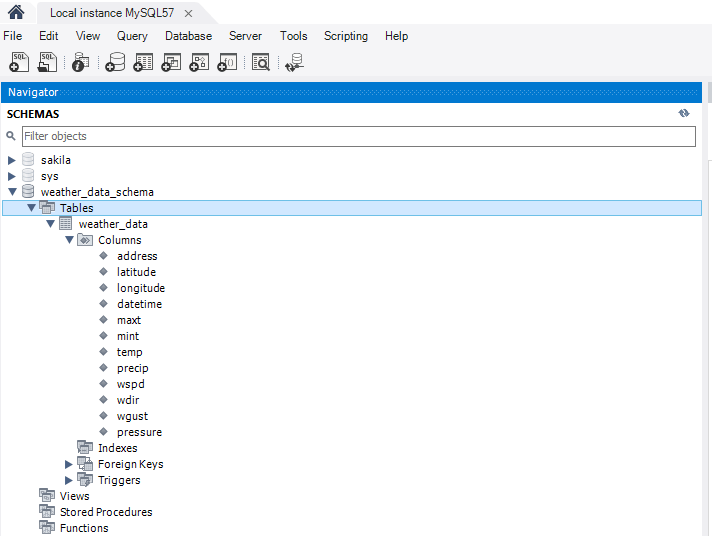Open a SQL script file icon
Screen dimensions: 712x536
(x=47, y=62)
